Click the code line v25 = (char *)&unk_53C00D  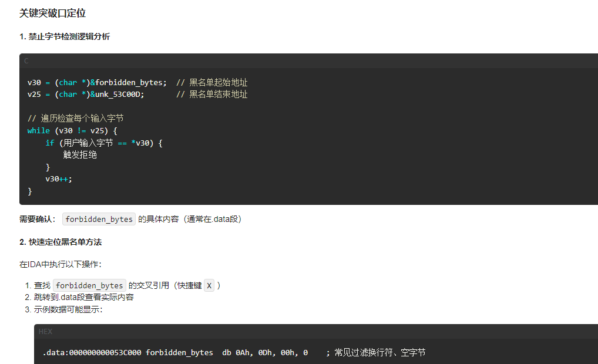[x=86, y=94]
